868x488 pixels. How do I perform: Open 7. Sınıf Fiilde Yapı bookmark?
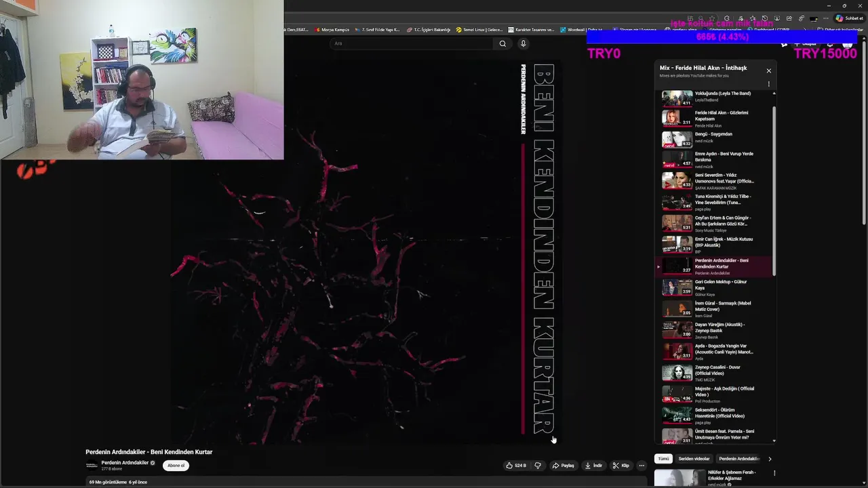click(377, 30)
